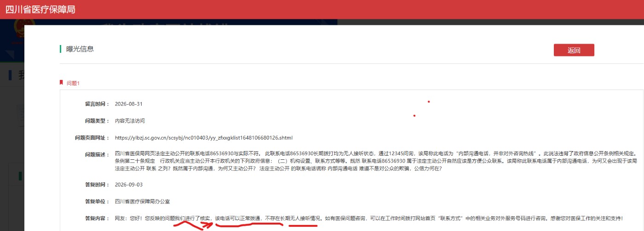644x231 pixels.
Task: Click the 留言时间 label
Action: point(97,104)
